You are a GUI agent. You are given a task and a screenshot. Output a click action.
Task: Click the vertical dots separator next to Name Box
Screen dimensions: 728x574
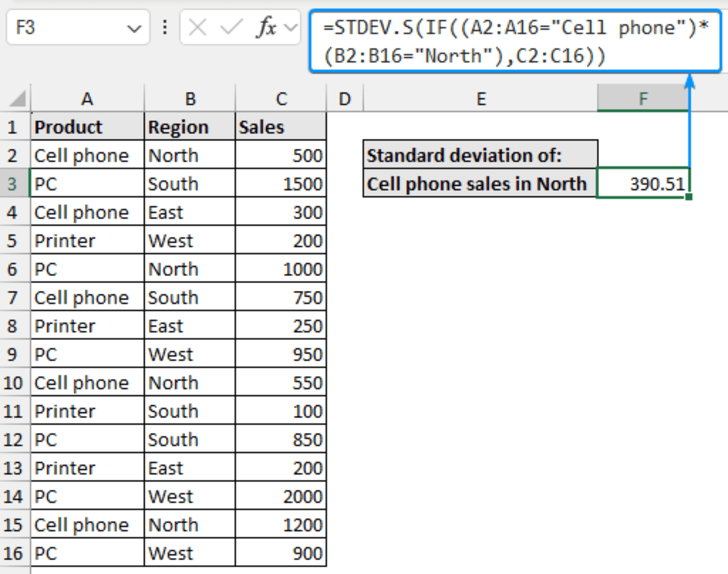[x=164, y=27]
